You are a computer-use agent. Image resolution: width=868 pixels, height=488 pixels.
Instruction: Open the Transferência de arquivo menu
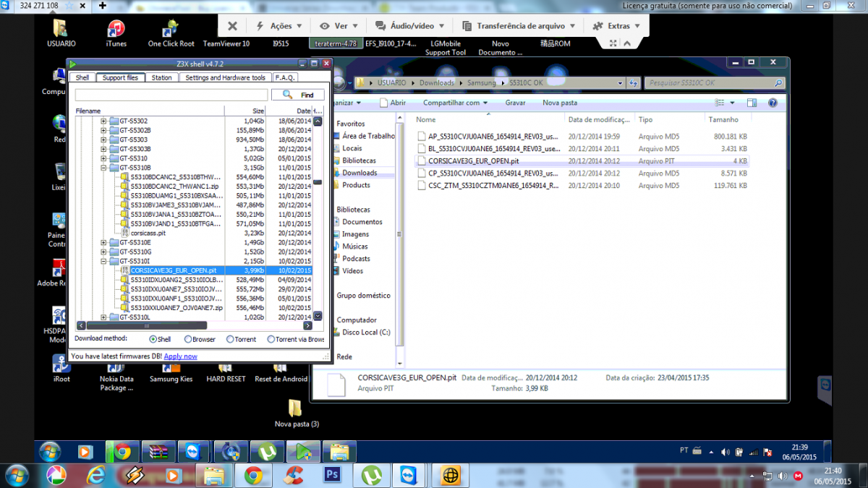519,26
